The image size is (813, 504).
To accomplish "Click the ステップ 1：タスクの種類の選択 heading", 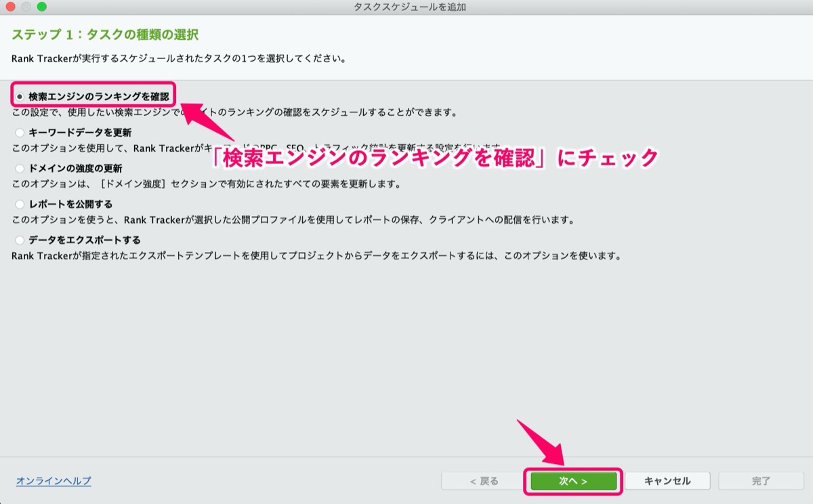I will tap(105, 34).
